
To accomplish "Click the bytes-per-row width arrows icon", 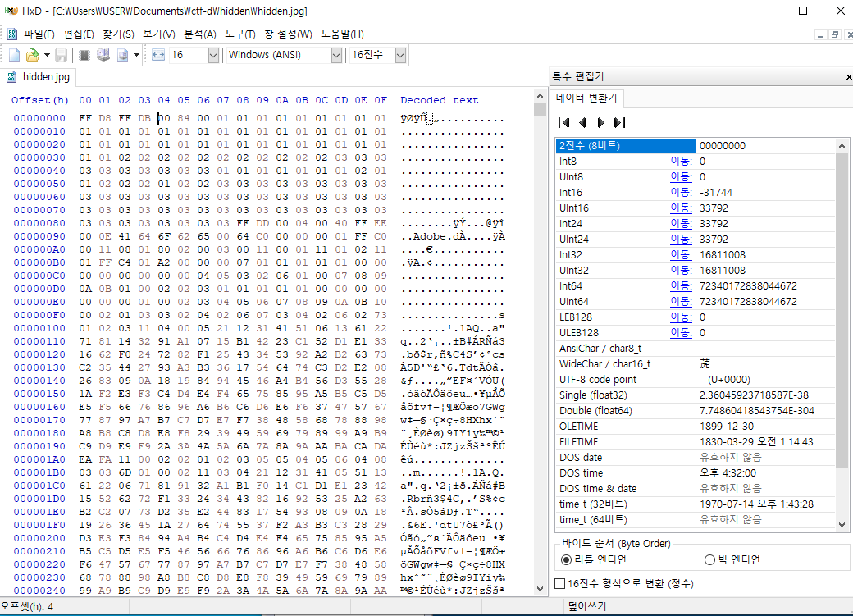I will click(158, 55).
